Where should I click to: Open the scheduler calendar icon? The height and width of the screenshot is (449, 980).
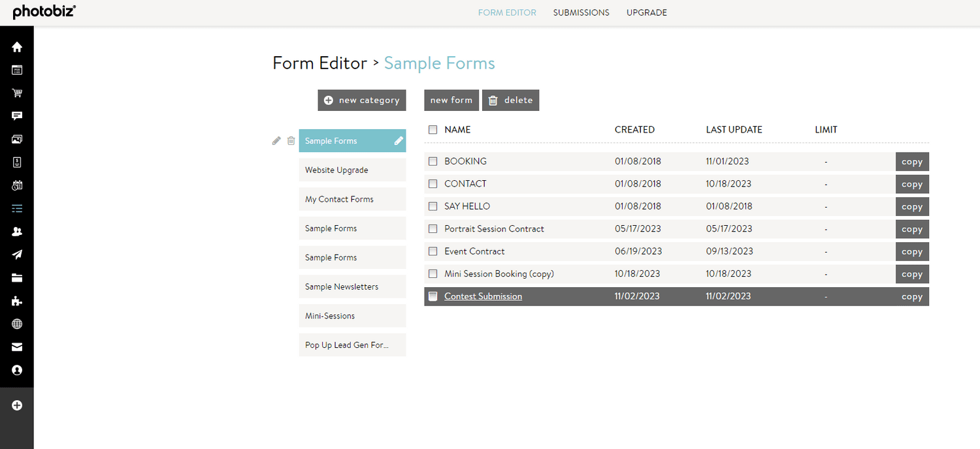pos(17,185)
